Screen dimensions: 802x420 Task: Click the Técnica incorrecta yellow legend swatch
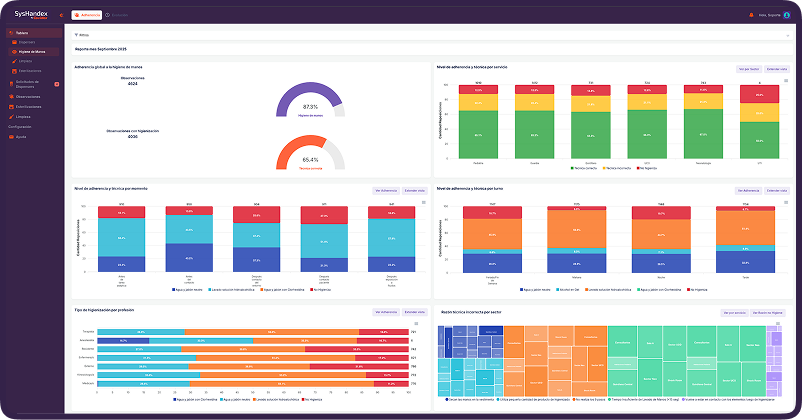click(x=604, y=168)
